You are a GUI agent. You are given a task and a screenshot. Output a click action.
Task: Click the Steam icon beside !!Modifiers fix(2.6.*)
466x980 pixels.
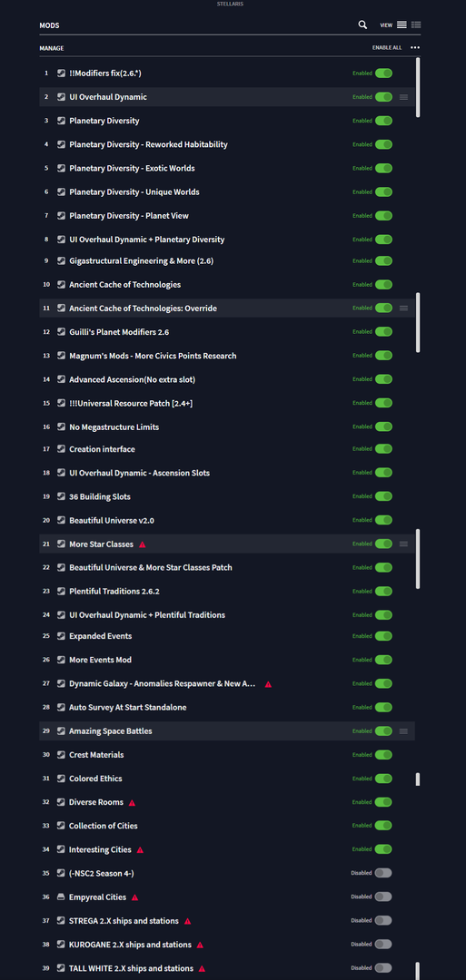(x=61, y=73)
